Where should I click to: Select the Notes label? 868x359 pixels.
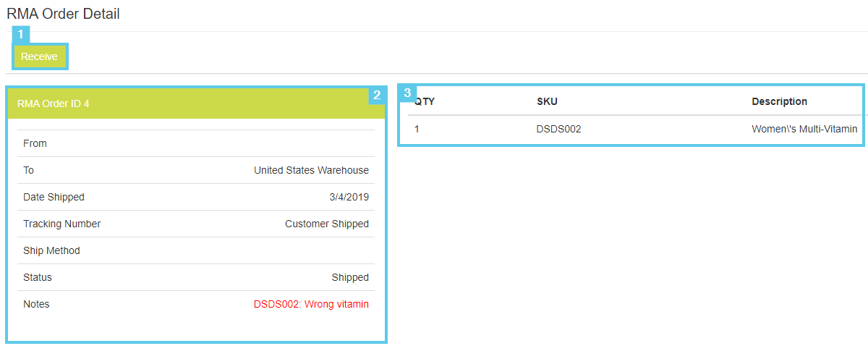pos(36,304)
